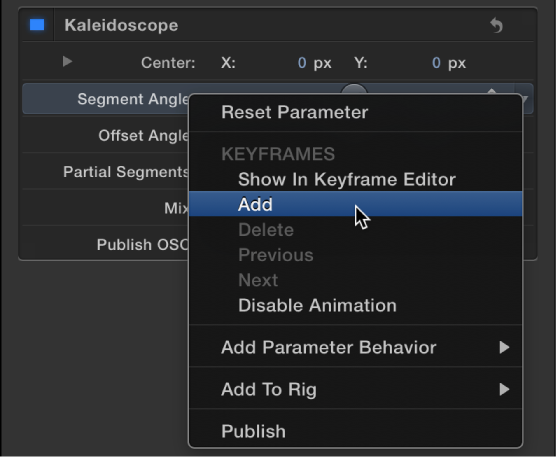Click the Center X value field
This screenshot has height=458, width=556.
tap(302, 63)
